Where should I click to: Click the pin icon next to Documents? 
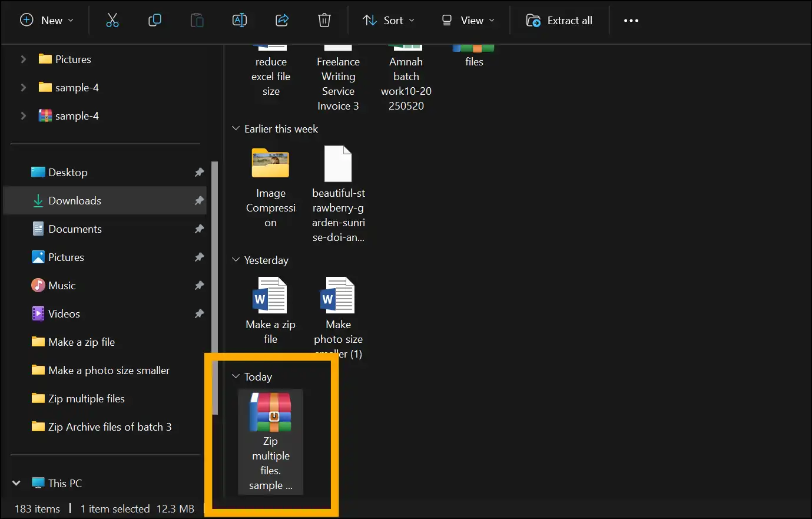click(199, 229)
